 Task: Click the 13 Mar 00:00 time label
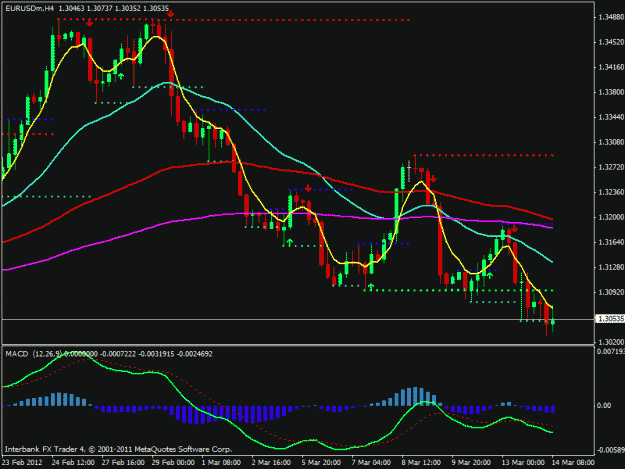click(x=523, y=463)
